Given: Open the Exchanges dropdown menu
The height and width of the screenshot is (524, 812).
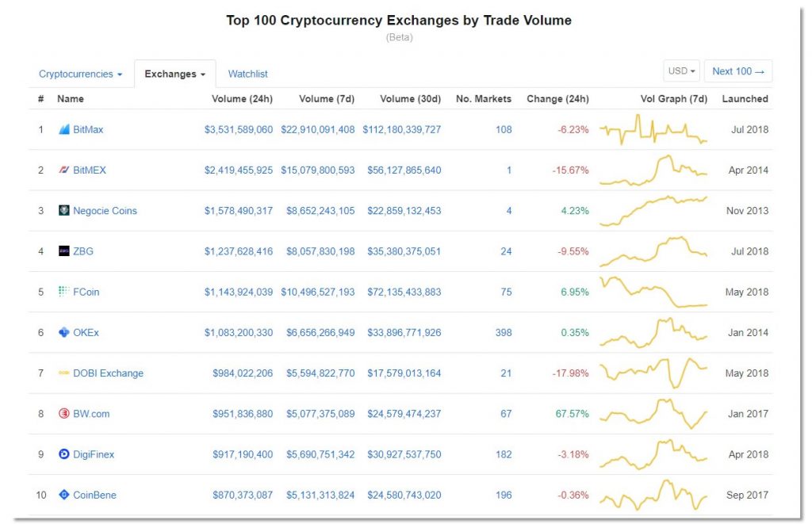Looking at the screenshot, I should 174,73.
